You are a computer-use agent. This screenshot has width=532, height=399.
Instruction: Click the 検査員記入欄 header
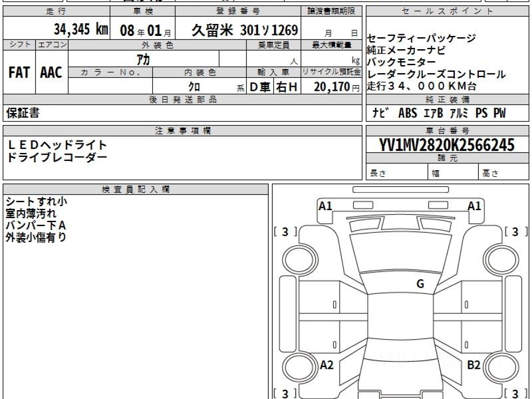pos(136,189)
